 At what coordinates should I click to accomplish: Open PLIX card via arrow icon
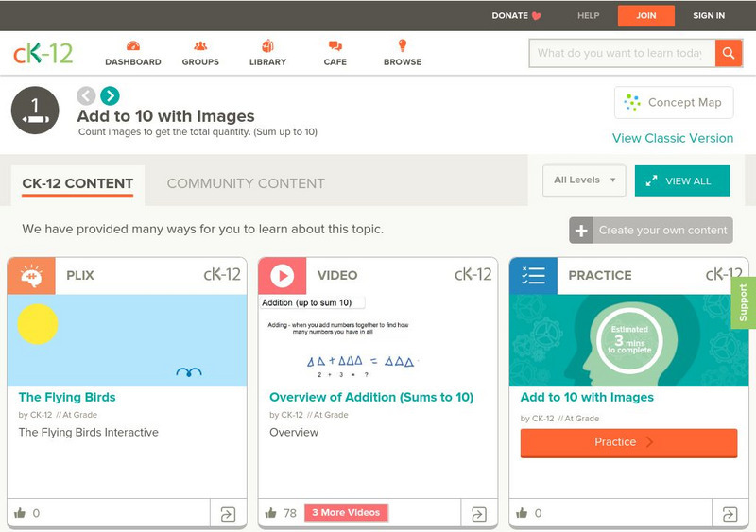228,514
